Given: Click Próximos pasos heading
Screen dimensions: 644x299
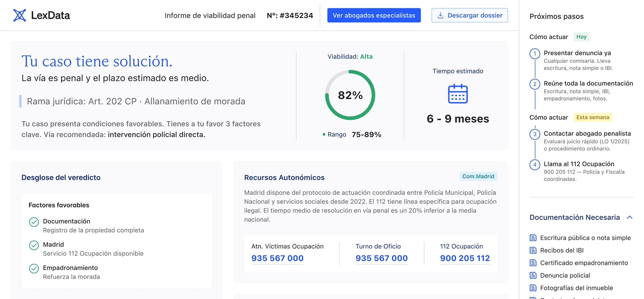Looking at the screenshot, I should click(x=556, y=16).
